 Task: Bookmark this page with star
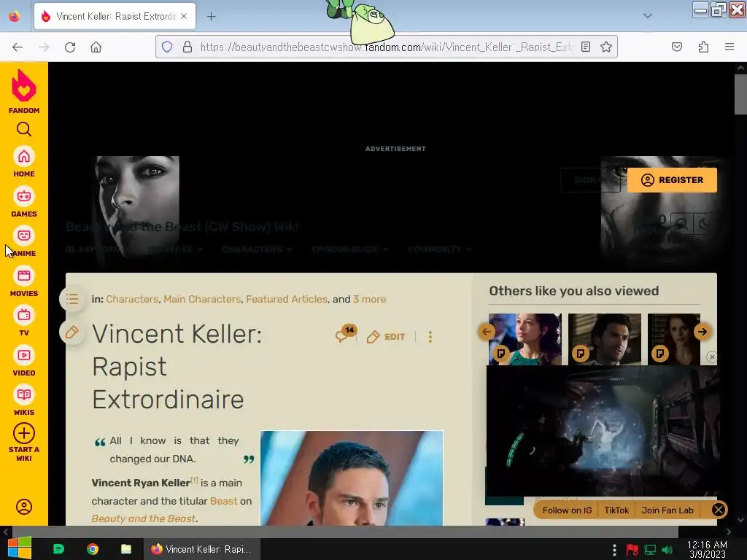[x=606, y=47]
